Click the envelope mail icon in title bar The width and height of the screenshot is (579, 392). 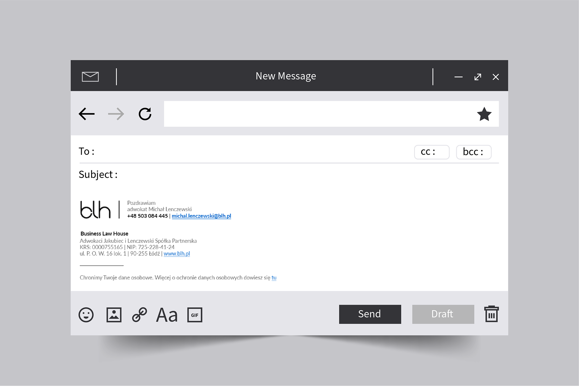click(90, 77)
